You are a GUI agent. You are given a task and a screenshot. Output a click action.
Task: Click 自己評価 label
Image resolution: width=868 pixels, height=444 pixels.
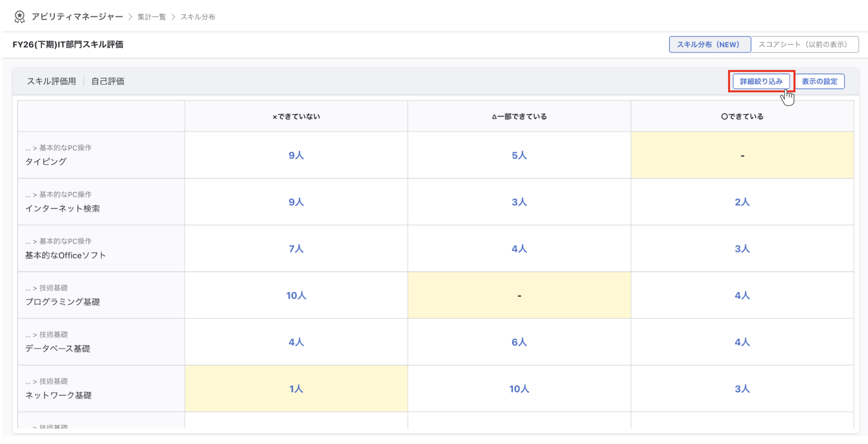108,81
